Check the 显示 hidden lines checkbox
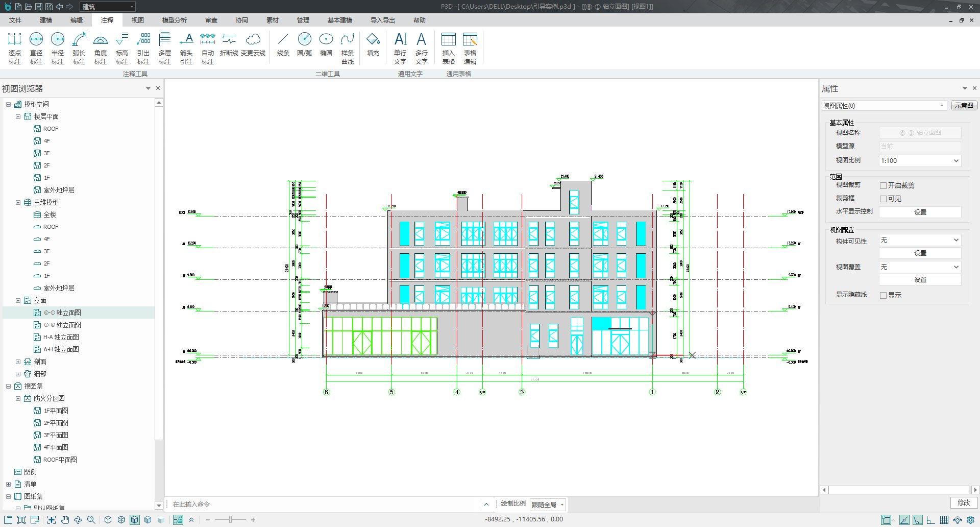 pyautogui.click(x=883, y=296)
